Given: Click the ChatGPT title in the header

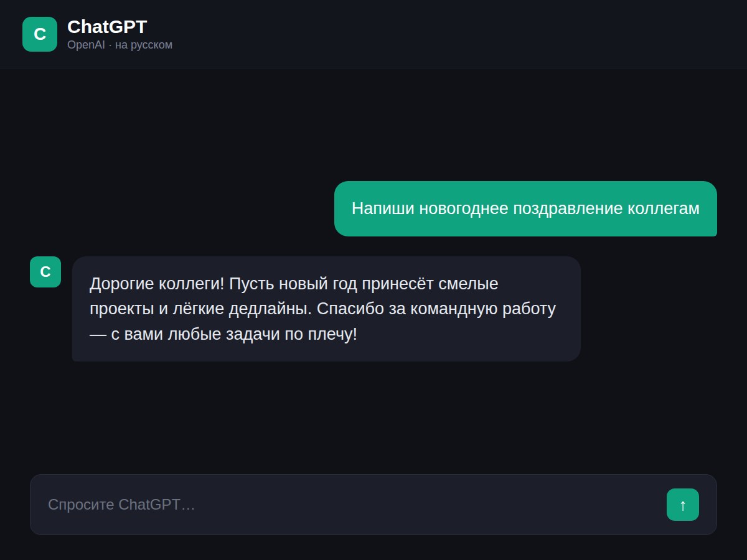Looking at the screenshot, I should (107, 27).
